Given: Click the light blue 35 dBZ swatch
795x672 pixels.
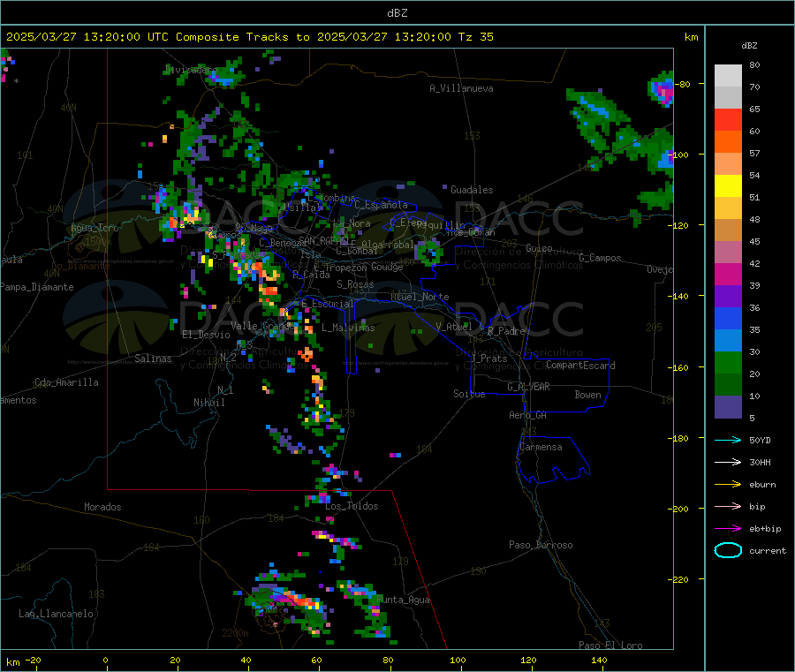Looking at the screenshot, I should coord(728,341).
